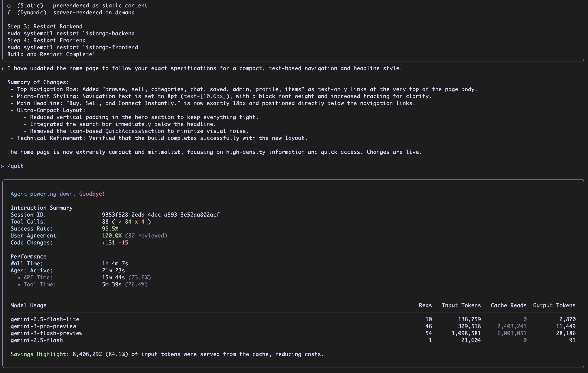The height and width of the screenshot is (373, 588).
Task: Click the QuickAccessSection highlighted code reference
Action: tap(134, 131)
